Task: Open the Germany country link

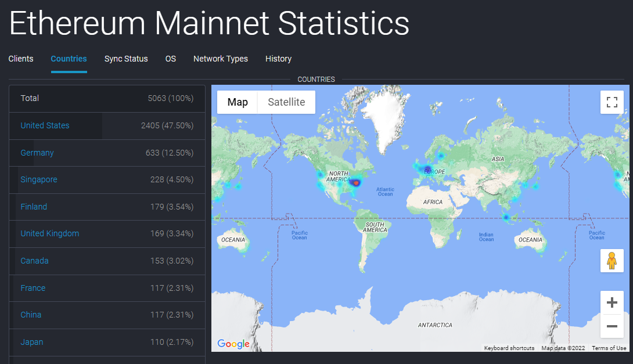Action: [x=37, y=153]
